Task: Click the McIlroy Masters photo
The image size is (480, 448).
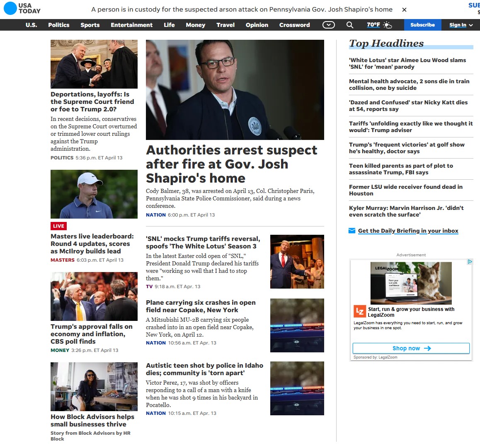Action: [94, 194]
